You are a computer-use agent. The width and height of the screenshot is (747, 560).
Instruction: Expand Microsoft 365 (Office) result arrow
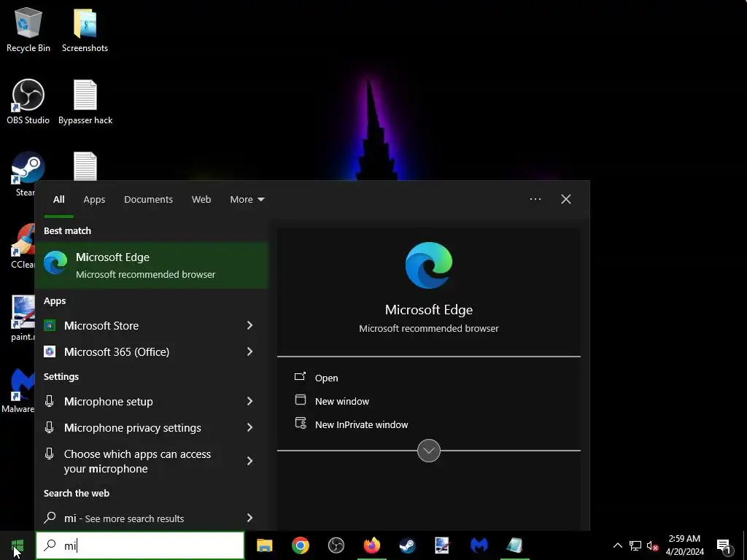point(249,351)
